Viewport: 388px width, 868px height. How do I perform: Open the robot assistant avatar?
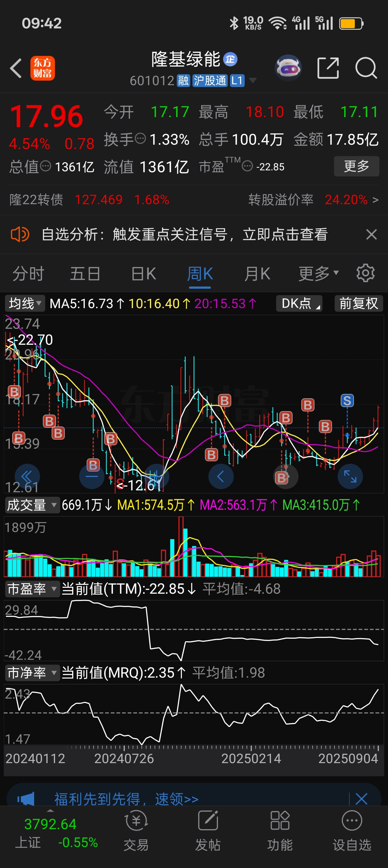click(288, 68)
